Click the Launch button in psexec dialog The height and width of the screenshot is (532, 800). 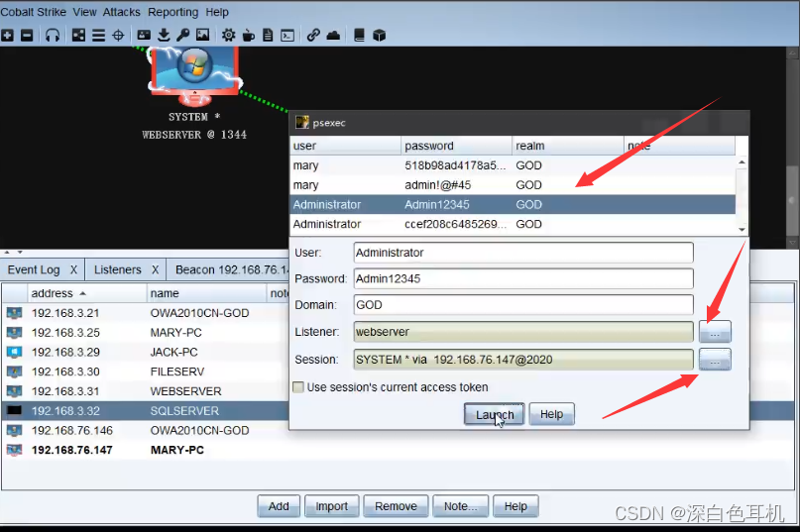494,414
